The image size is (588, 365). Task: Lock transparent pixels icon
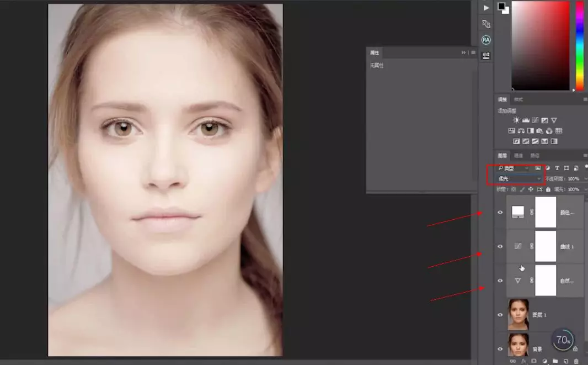(x=514, y=189)
